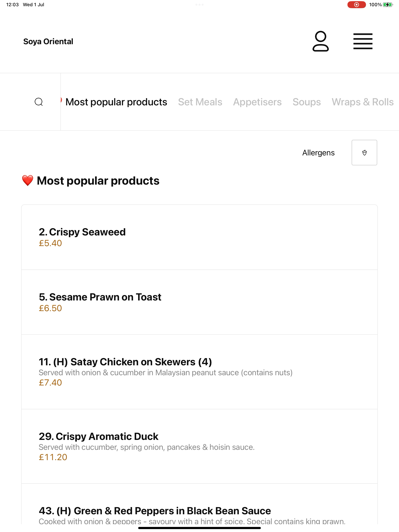This screenshot has height=532, width=399.
Task: Tap the screen recording indicator
Action: [356, 4]
